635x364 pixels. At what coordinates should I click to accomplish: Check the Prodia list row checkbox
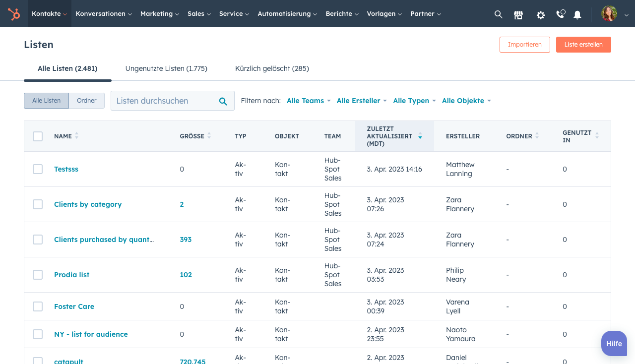coord(38,275)
